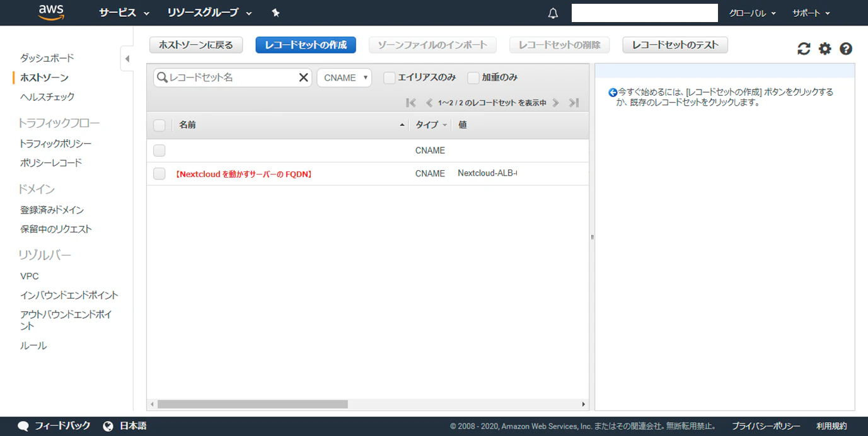Refresh the record set list
Viewport: 868px width, 436px height.
pos(804,49)
